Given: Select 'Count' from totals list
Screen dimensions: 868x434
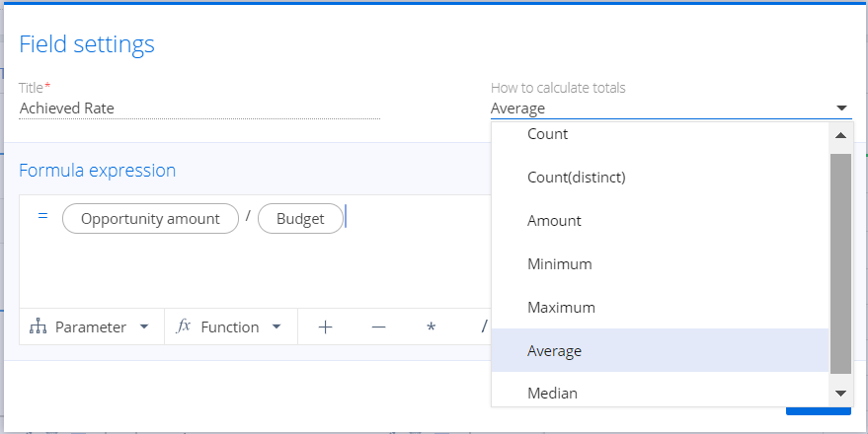Looking at the screenshot, I should (x=661, y=134).
